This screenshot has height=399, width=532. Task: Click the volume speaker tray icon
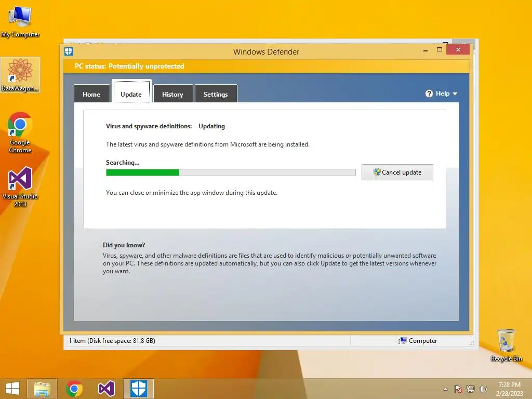pyautogui.click(x=483, y=389)
